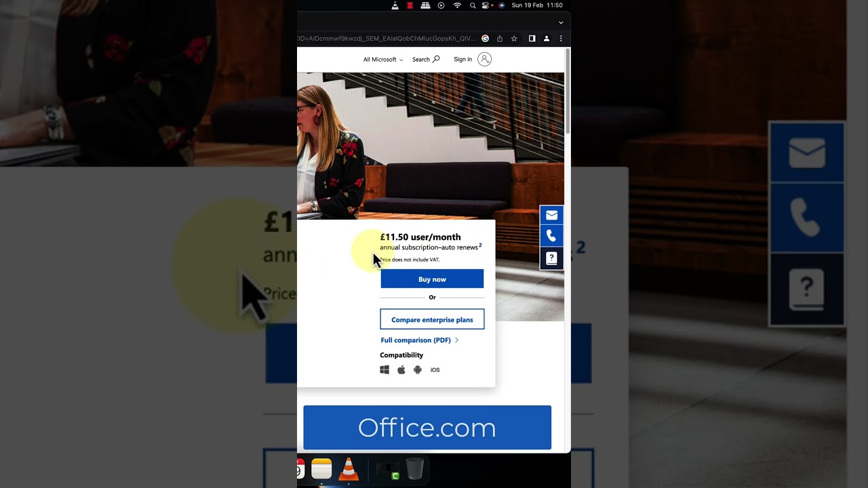868x488 pixels.
Task: Click the Compatibility heading
Action: (x=401, y=355)
